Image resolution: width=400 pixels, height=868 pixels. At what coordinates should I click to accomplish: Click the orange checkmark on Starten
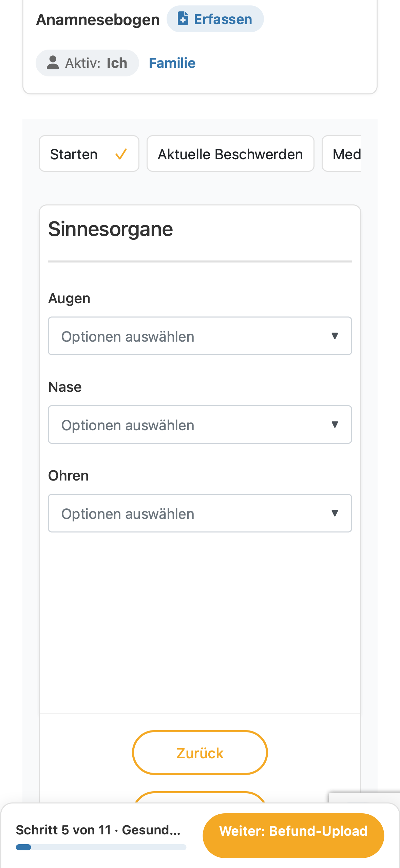pyautogui.click(x=121, y=154)
